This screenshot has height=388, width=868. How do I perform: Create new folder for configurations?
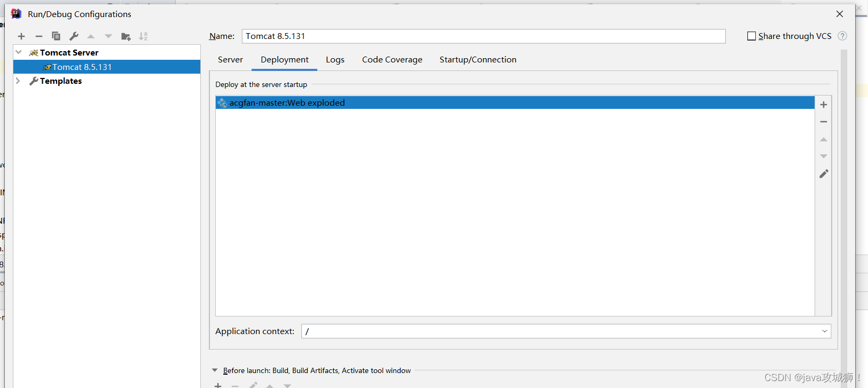coord(126,36)
